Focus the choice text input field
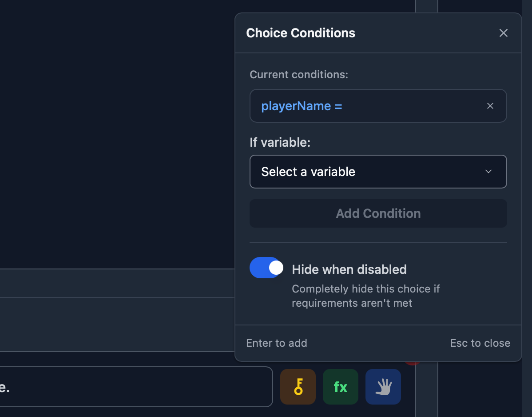This screenshot has width=532, height=417. point(133,387)
